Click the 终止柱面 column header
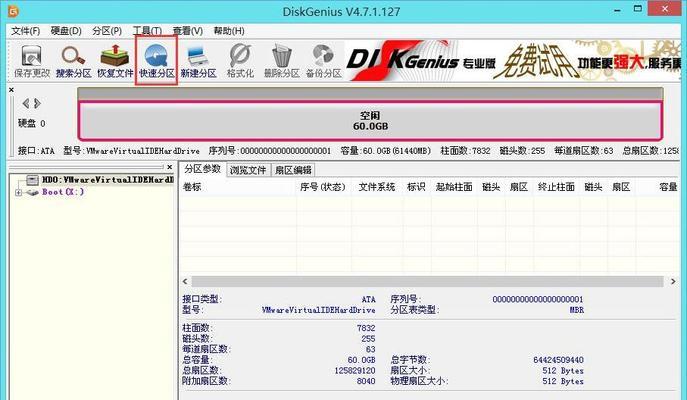 [556, 187]
